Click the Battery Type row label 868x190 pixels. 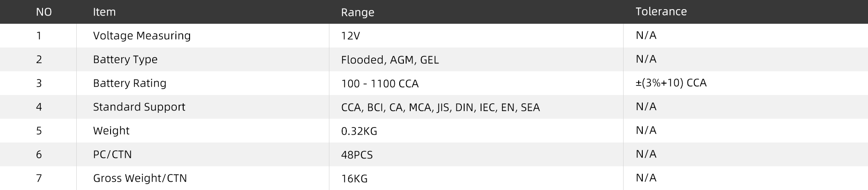click(125, 59)
